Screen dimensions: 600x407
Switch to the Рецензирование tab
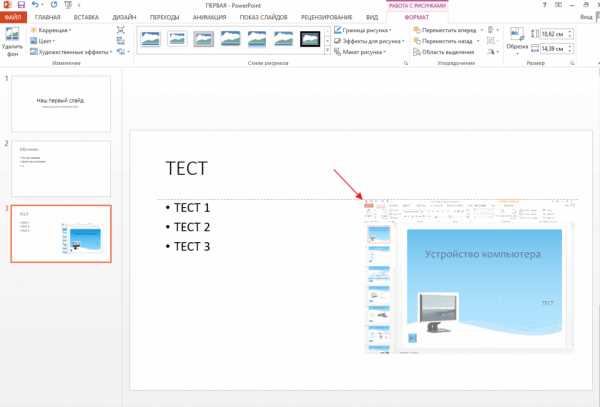326,17
